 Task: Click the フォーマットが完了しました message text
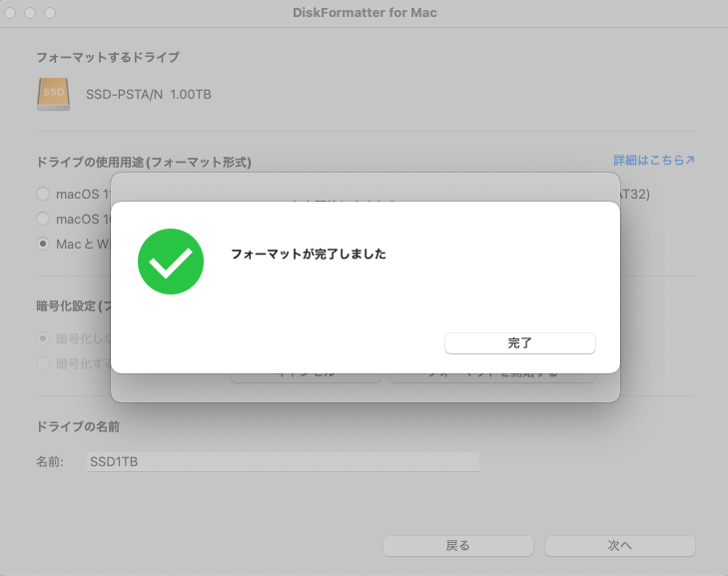[x=308, y=255]
